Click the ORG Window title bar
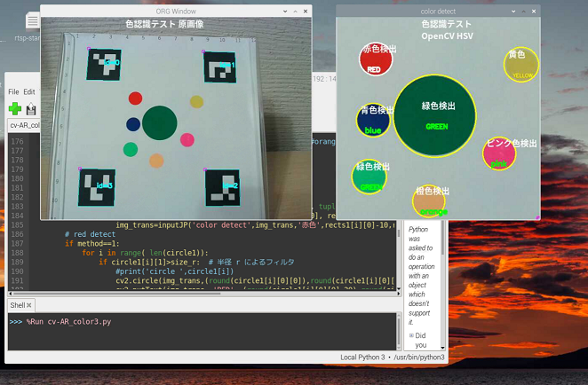 pyautogui.click(x=176, y=12)
